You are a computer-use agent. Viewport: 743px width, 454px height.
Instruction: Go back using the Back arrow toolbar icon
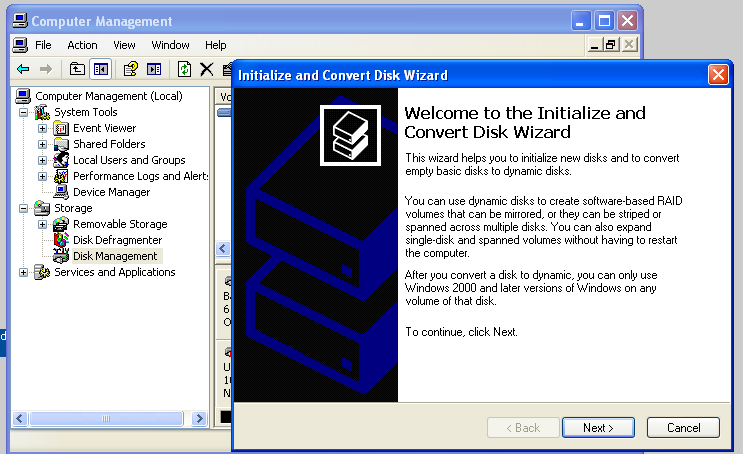click(x=23, y=70)
